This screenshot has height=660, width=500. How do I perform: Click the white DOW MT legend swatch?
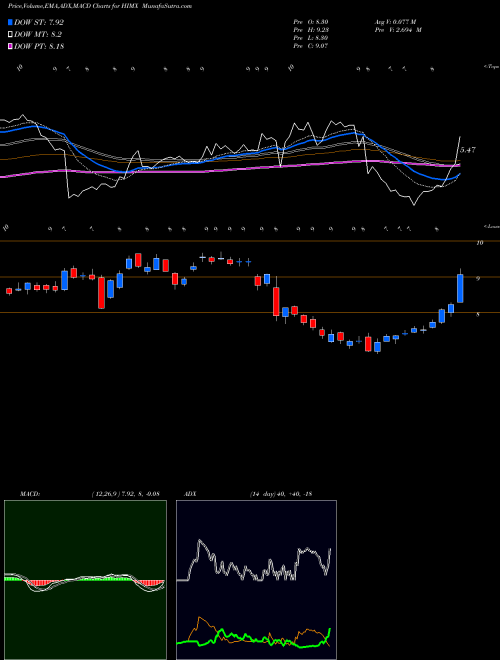11,35
